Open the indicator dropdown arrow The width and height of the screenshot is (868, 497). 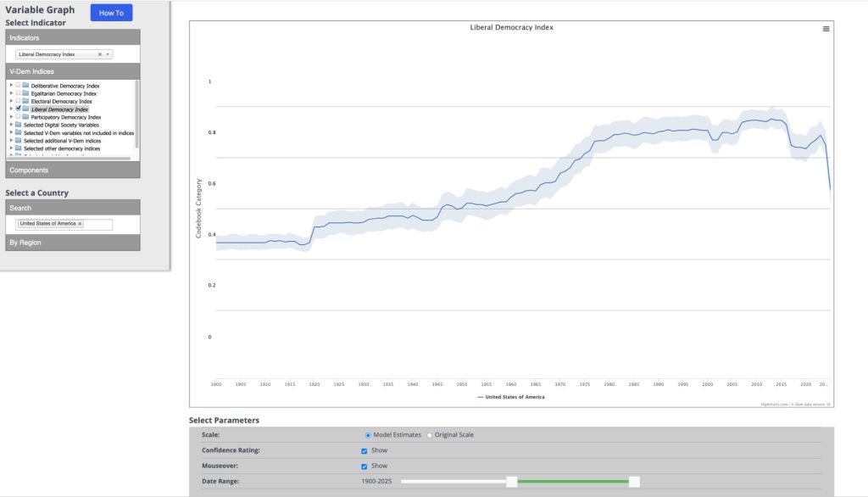point(108,54)
